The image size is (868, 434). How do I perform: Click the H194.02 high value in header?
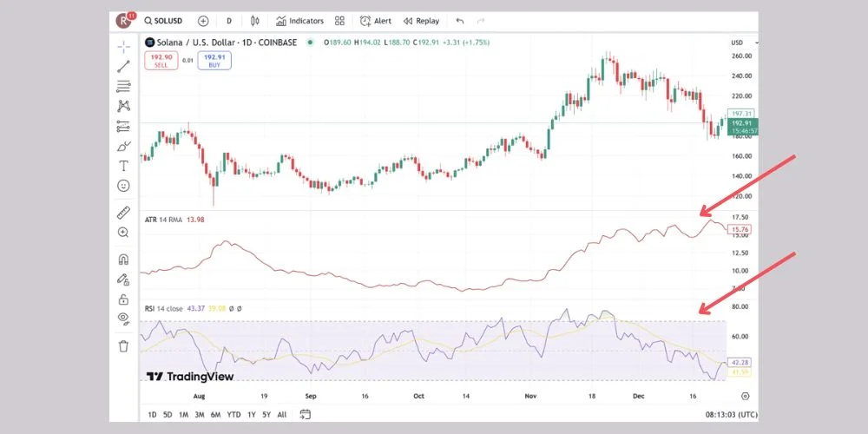[367, 42]
